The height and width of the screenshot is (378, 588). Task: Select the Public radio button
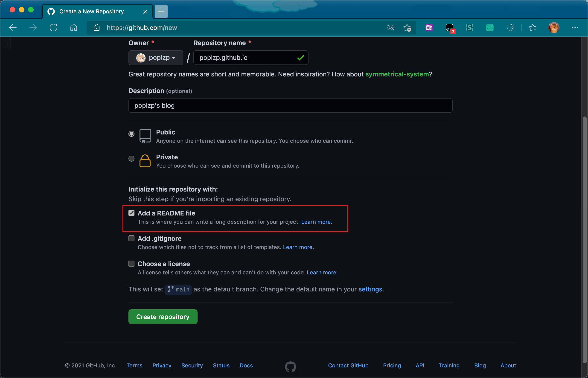click(131, 134)
